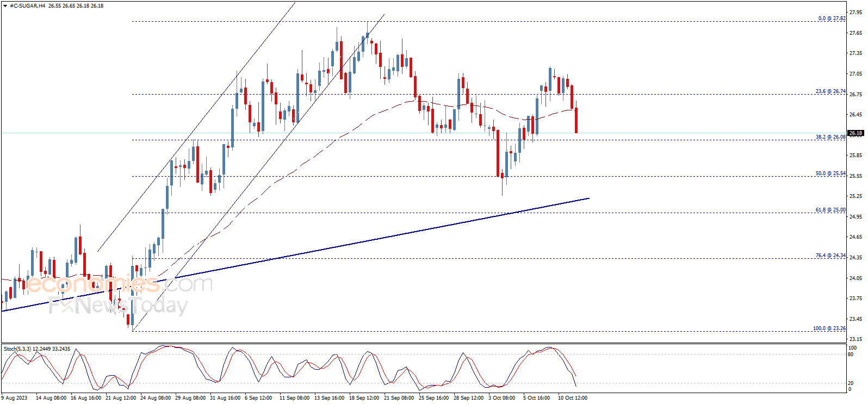Click the 10 Oct 12:00 time label

click(573, 398)
